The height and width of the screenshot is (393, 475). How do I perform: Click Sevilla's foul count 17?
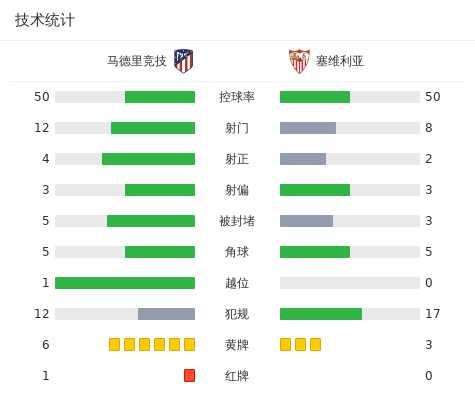coord(433,314)
